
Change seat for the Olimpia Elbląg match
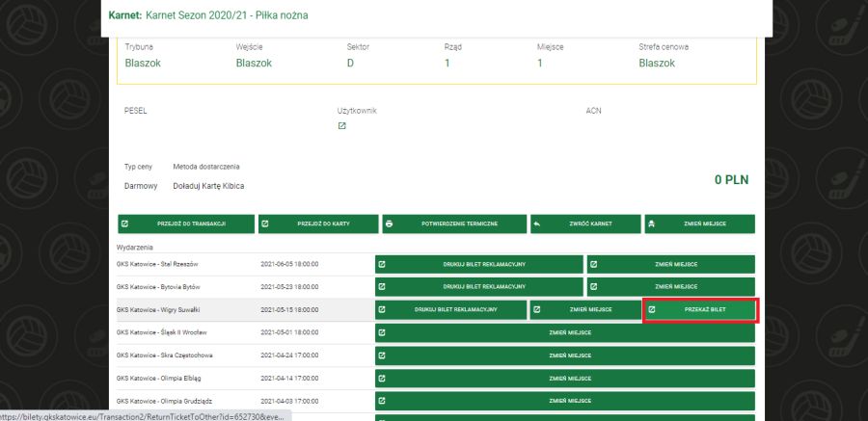pos(564,379)
